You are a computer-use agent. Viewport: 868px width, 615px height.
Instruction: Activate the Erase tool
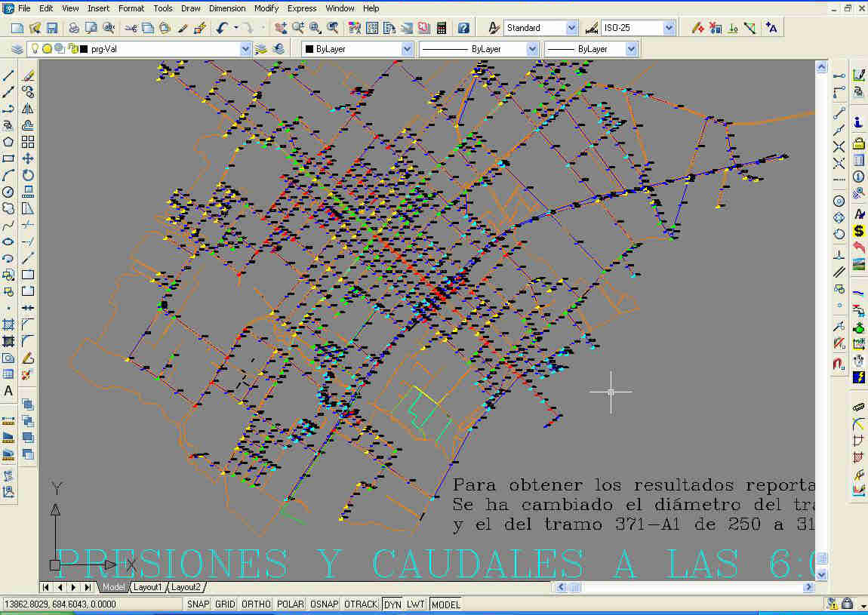pos(28,75)
